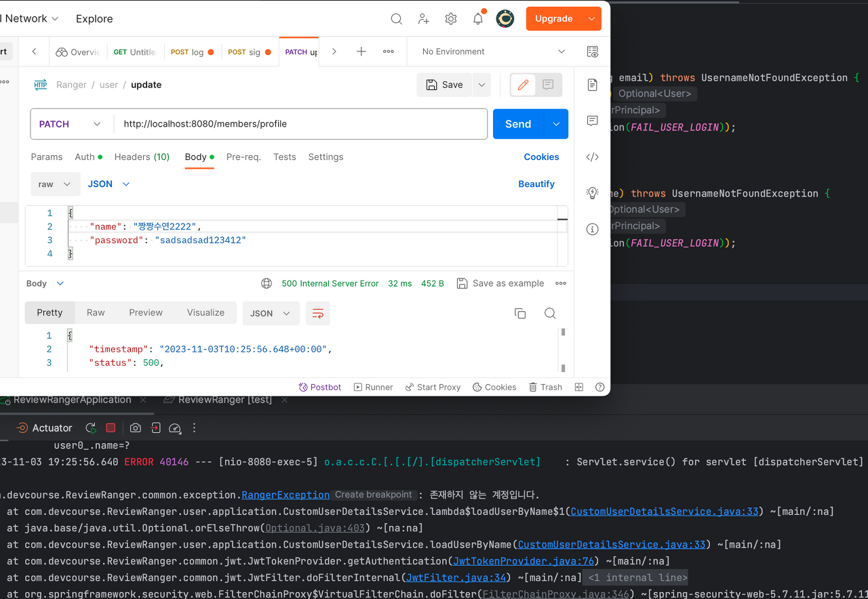Viewport: 868px width, 599px height.
Task: Open search in Postman header
Action: [397, 19]
